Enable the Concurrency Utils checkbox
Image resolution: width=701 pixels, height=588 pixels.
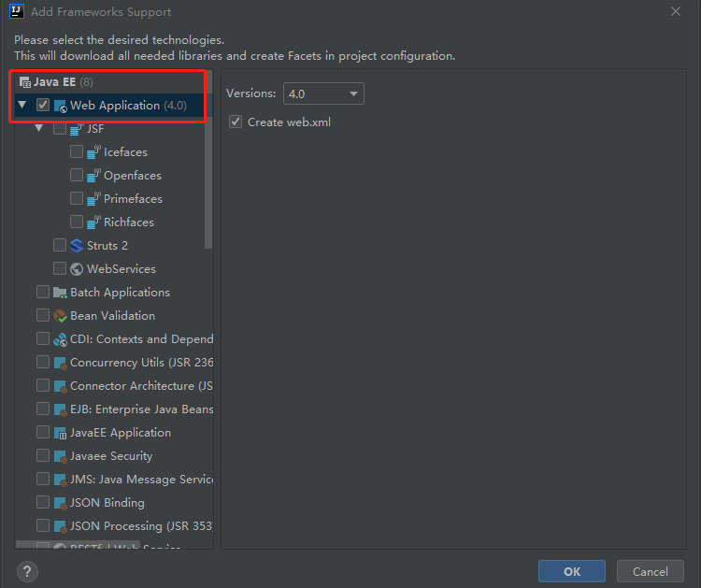tap(43, 362)
